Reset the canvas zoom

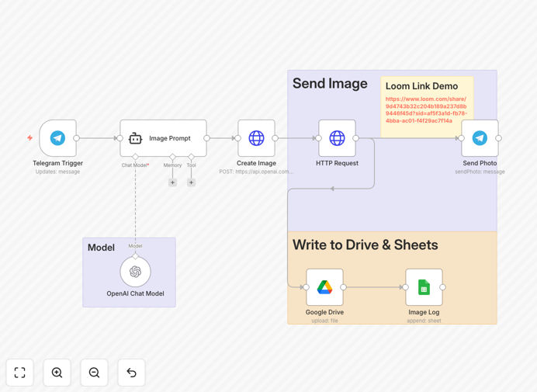click(x=131, y=373)
